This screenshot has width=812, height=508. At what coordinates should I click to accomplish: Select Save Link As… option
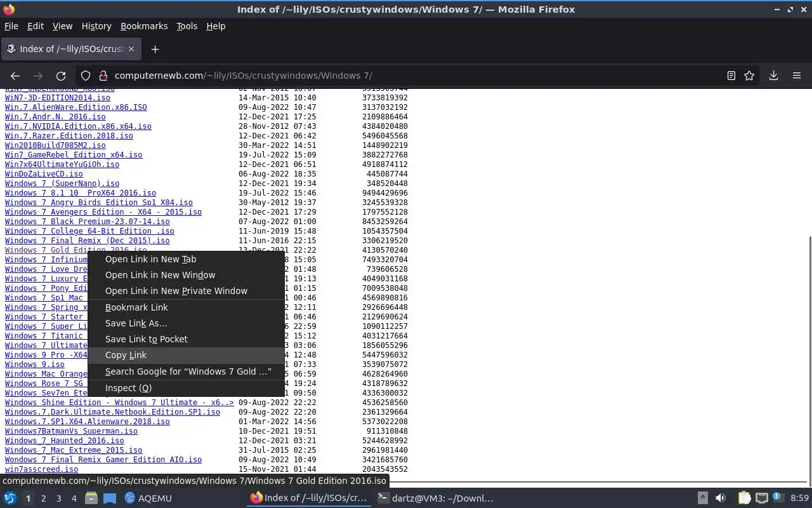[187, 323]
